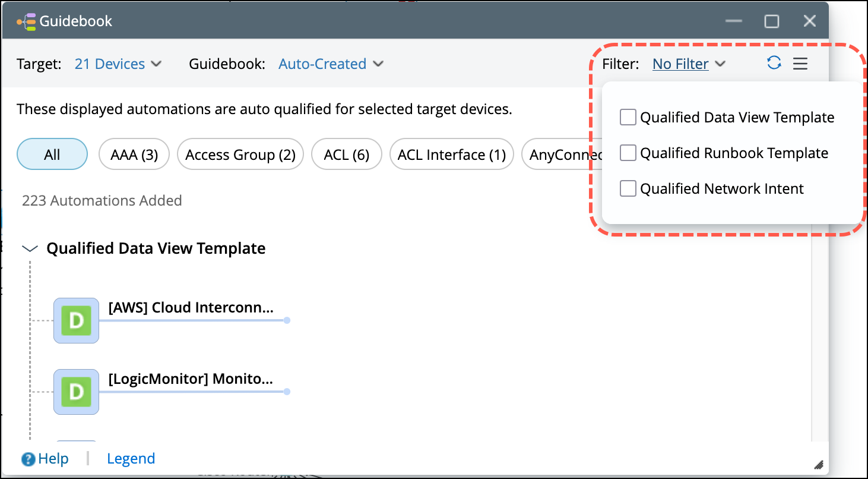Open the 21 Devices target dropdown
The height and width of the screenshot is (479, 868).
point(118,64)
